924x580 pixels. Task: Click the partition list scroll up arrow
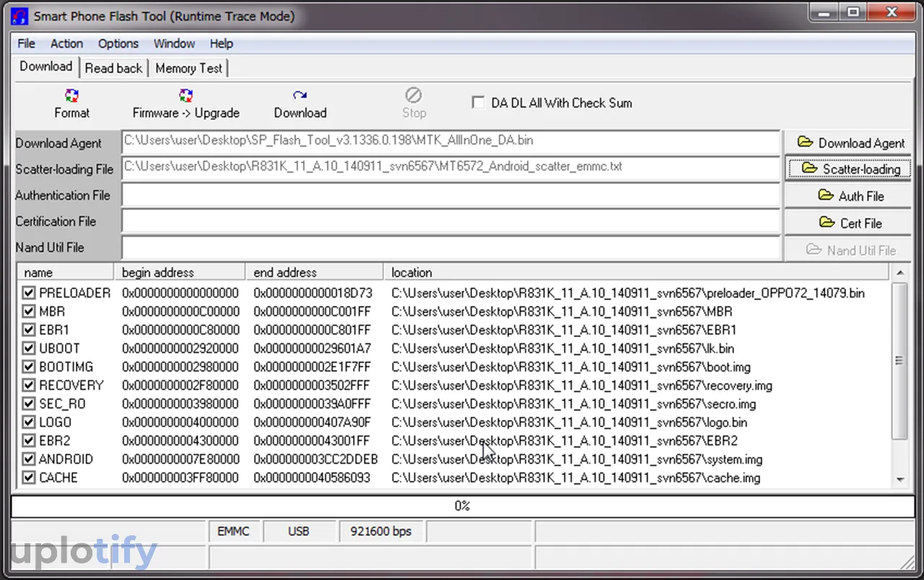pos(899,273)
